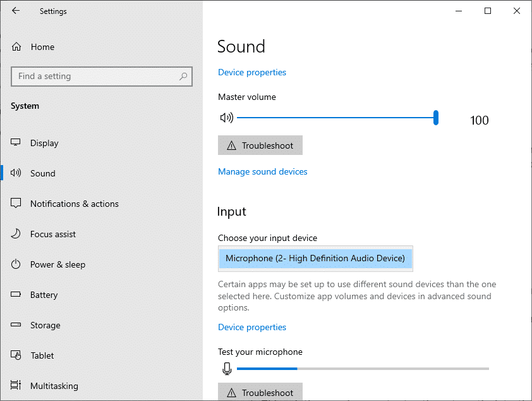Switch to the Sound section in the sidebar
Image resolution: width=532 pixels, height=401 pixels.
42,173
